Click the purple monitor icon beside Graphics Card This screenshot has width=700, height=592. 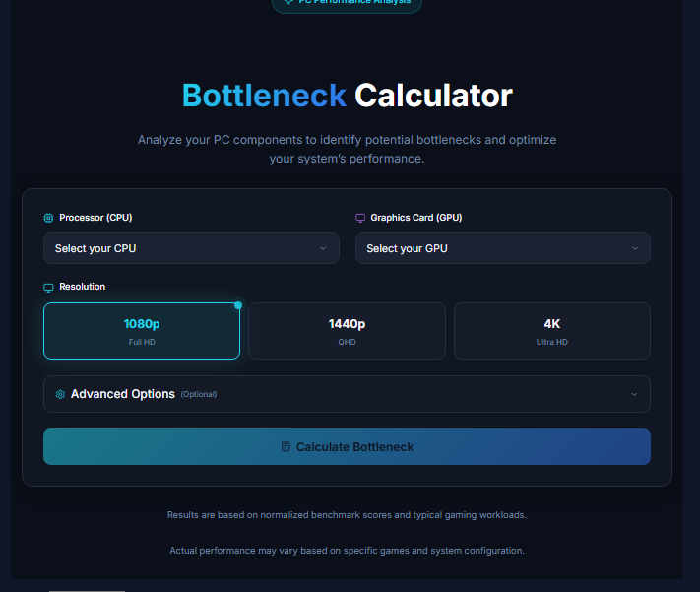[x=360, y=218]
